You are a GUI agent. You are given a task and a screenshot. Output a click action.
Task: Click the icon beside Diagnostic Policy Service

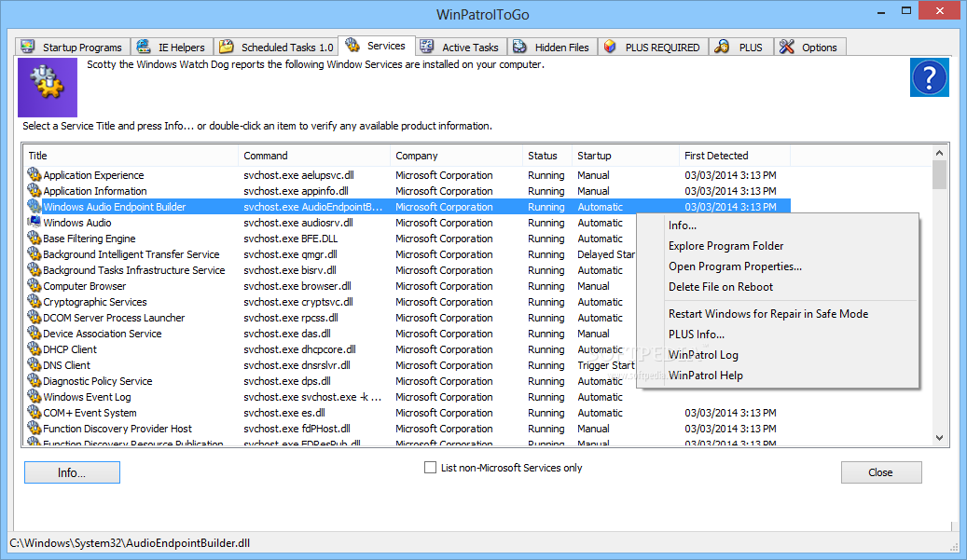(x=34, y=381)
